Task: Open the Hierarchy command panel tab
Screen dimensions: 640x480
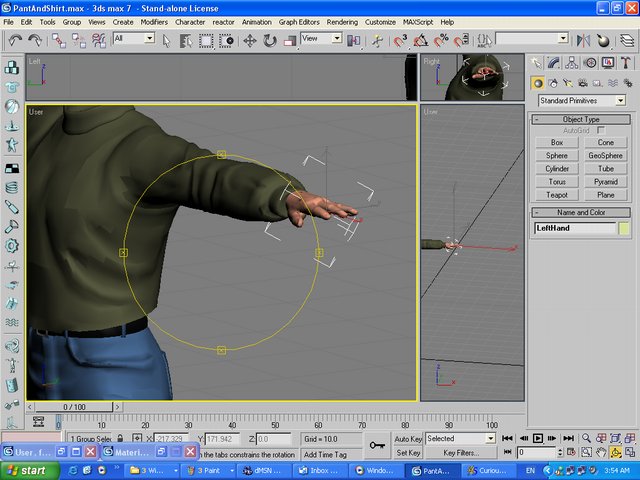Action: [570, 63]
